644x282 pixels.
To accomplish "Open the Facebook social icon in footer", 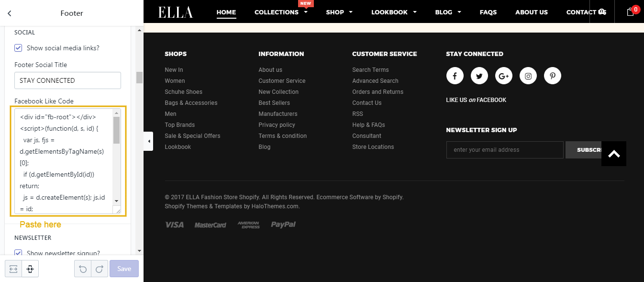I will pos(455,76).
